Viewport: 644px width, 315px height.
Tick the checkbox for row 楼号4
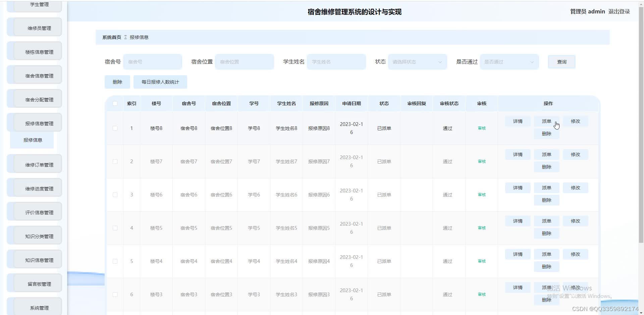pos(115,261)
